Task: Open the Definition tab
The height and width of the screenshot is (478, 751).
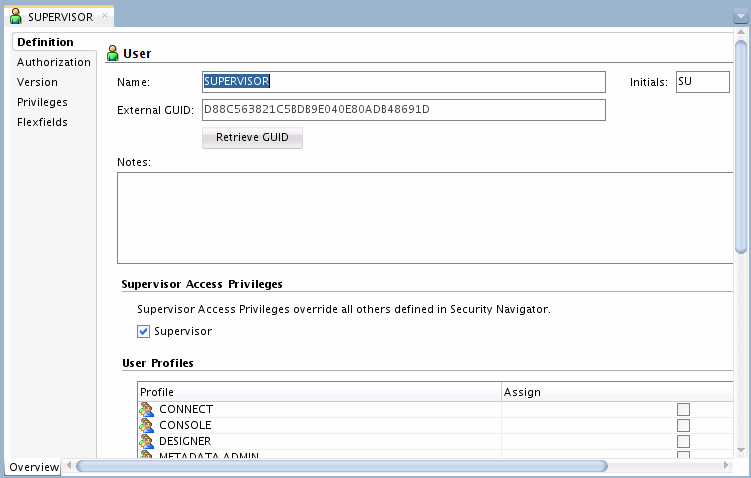Action: click(x=46, y=42)
